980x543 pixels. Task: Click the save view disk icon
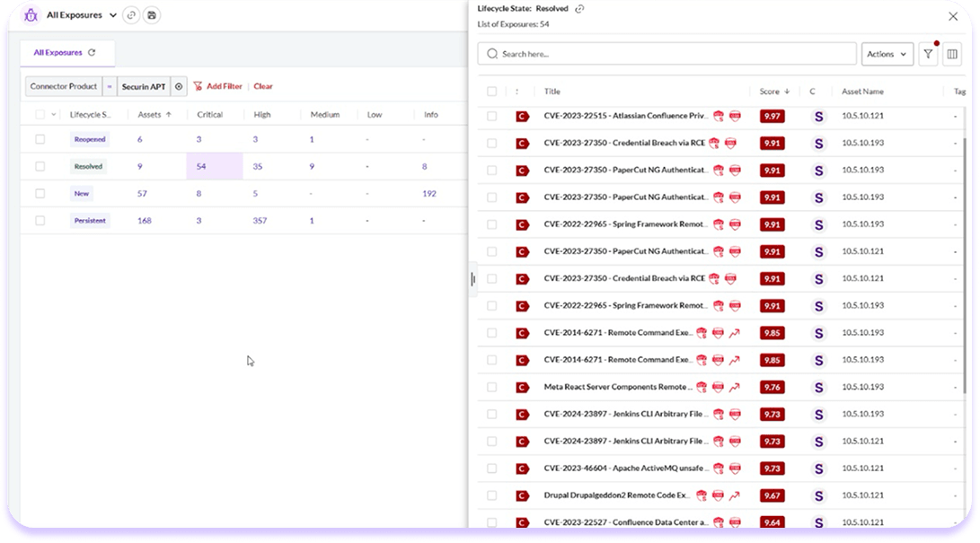click(x=152, y=15)
